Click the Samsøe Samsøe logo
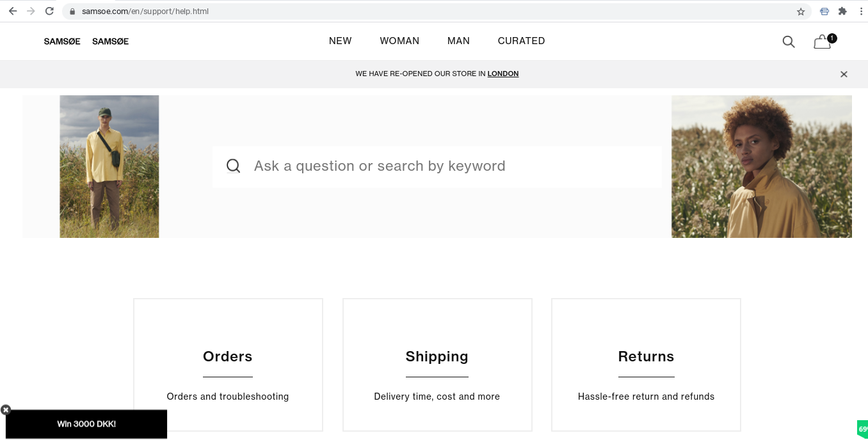The height and width of the screenshot is (440, 868). (86, 42)
